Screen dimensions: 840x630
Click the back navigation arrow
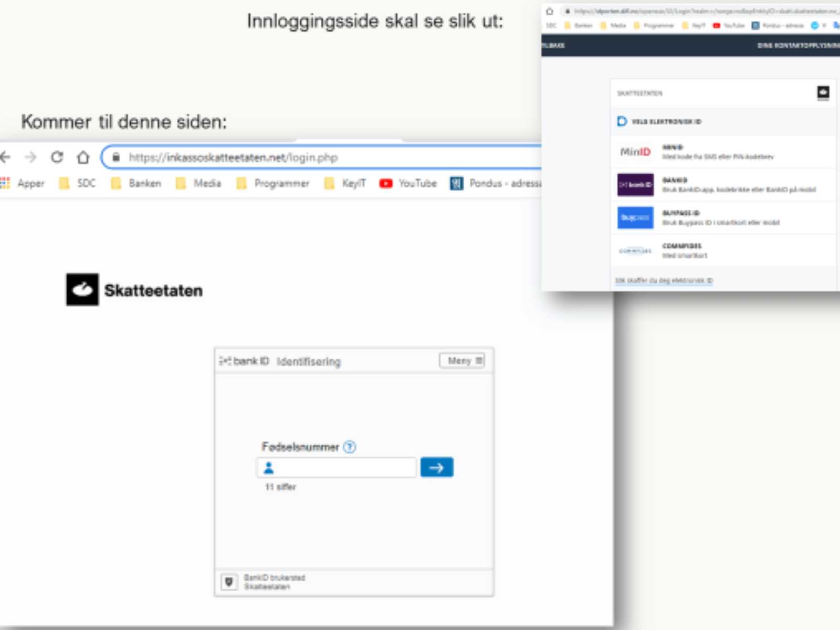tap(6, 157)
